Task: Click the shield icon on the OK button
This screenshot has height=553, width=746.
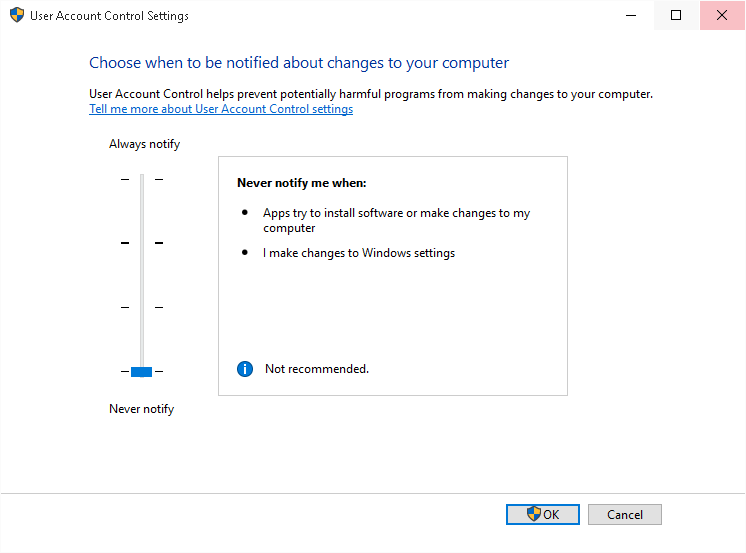Action: (x=534, y=514)
